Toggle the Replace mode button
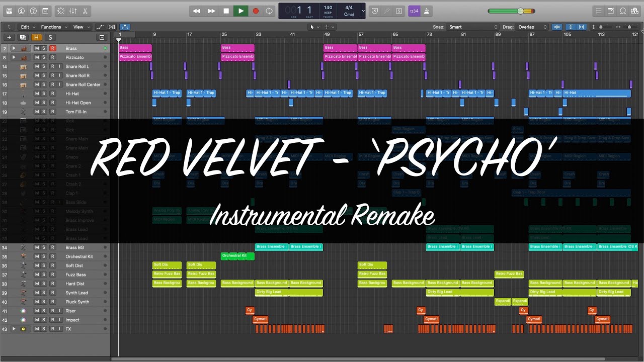The height and width of the screenshot is (362, 644). [375, 11]
